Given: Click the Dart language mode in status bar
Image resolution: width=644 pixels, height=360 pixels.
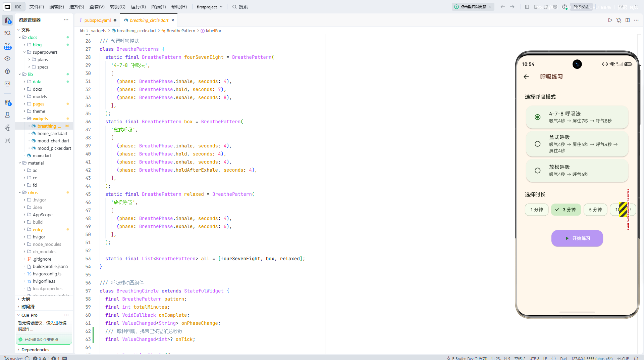Looking at the screenshot, I should click(563, 358).
